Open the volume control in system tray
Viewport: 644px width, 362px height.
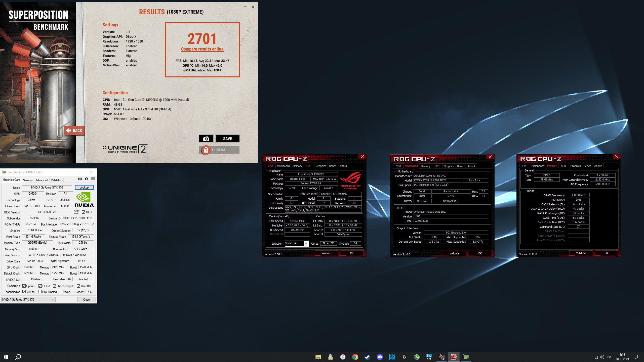click(x=602, y=357)
